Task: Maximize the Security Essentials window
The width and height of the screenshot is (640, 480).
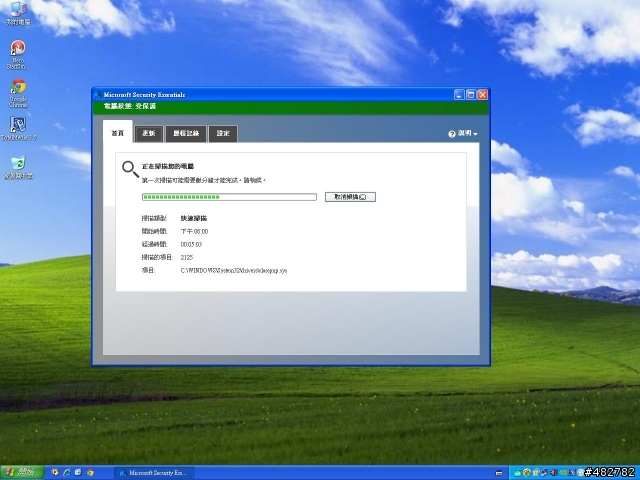Action: (471, 95)
